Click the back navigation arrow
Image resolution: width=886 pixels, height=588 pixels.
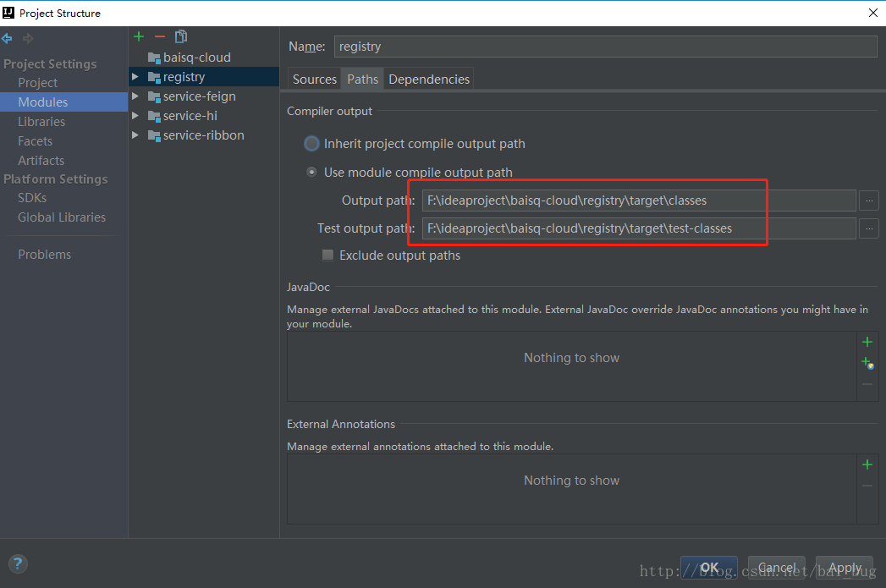(7, 38)
